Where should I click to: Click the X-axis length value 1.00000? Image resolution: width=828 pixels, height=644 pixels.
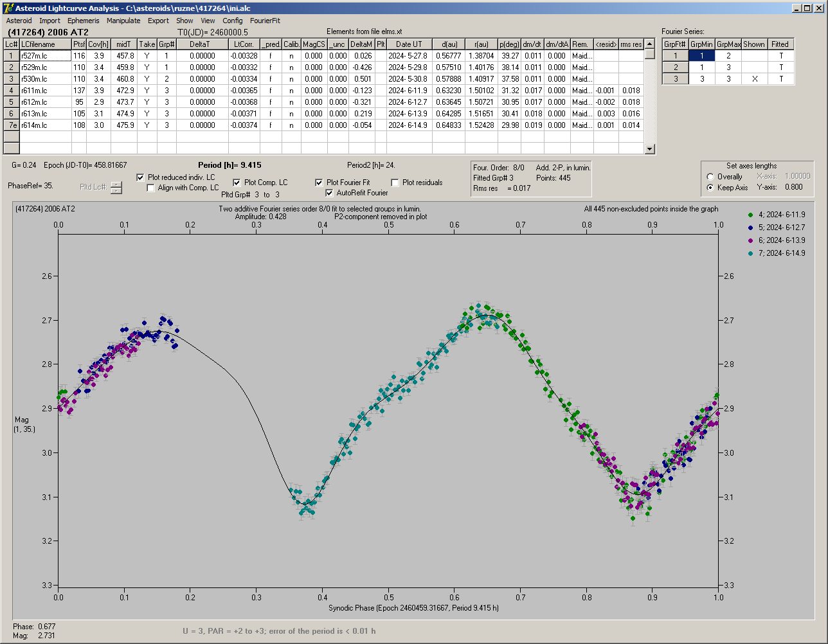[x=797, y=176]
